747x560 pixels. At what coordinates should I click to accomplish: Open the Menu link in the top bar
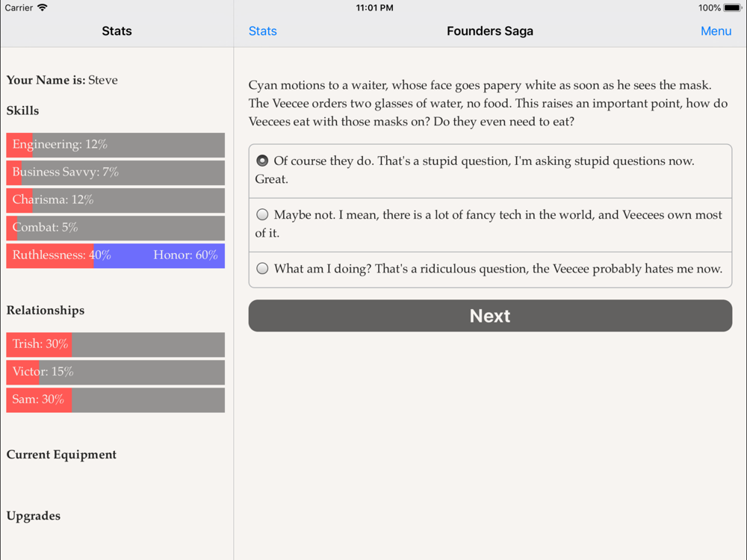point(716,31)
